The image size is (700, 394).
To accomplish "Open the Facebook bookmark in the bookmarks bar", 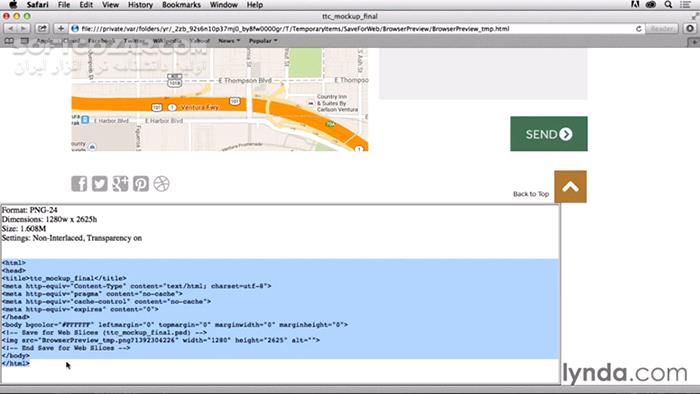I will (x=101, y=41).
